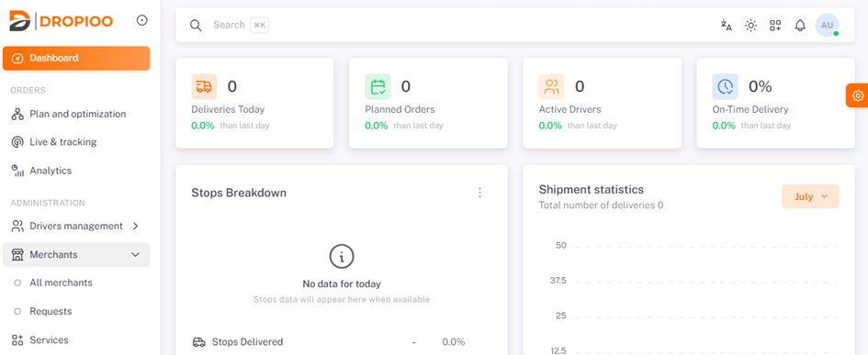
Task: Click the Deliveries Today truck icon
Action: click(x=204, y=87)
